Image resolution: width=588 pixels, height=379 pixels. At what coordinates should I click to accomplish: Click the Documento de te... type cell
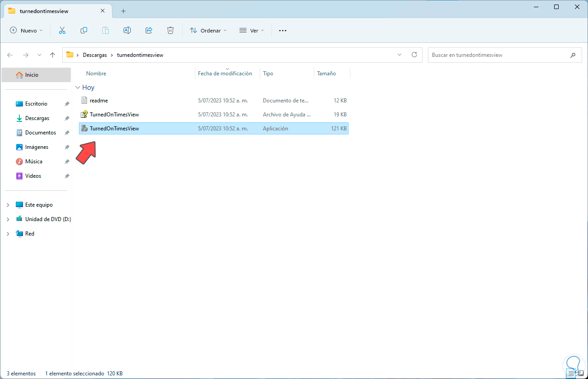(x=286, y=101)
